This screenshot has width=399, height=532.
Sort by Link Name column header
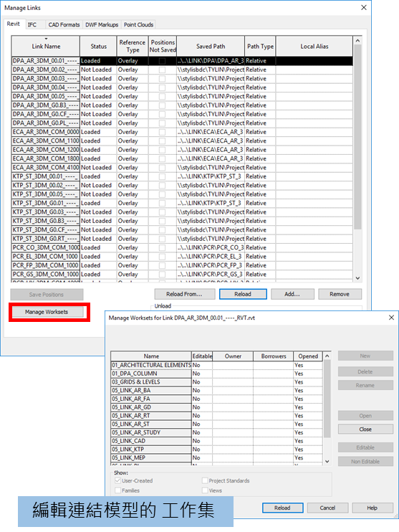pyautogui.click(x=46, y=46)
